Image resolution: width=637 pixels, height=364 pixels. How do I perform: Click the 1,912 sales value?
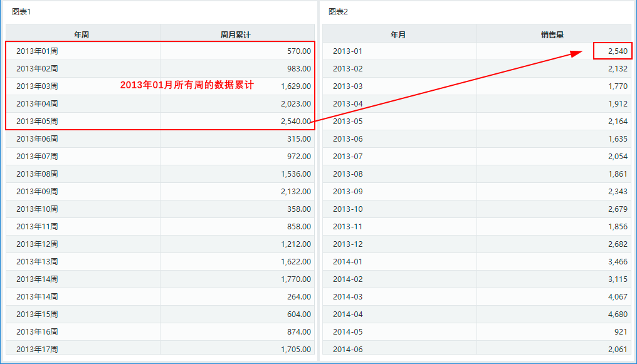coord(618,103)
